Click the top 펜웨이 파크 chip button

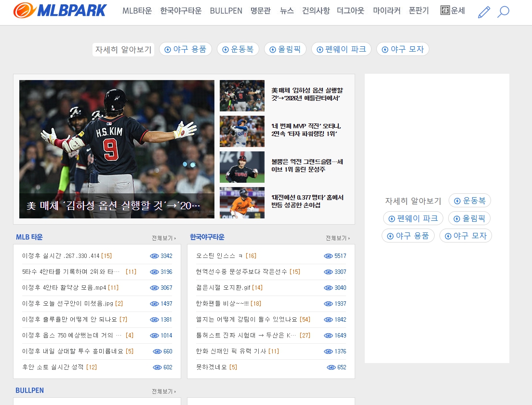[341, 49]
